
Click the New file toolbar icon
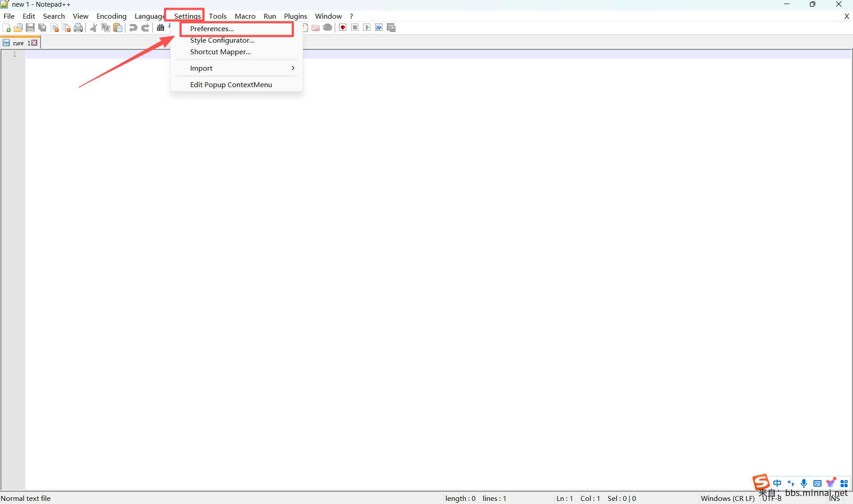pos(7,28)
